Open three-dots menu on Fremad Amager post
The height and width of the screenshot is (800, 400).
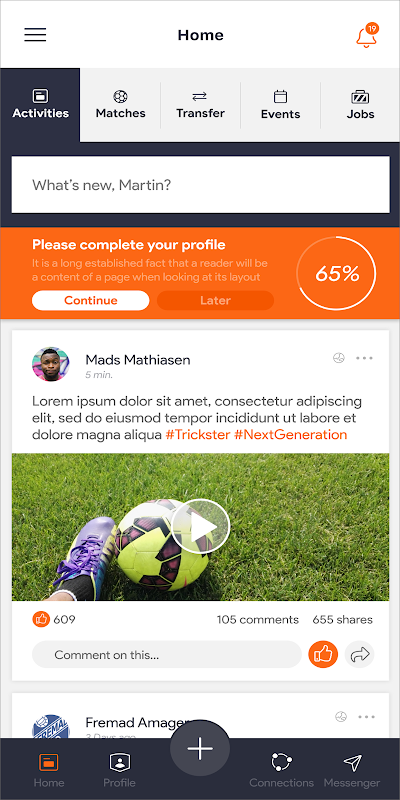(x=366, y=717)
